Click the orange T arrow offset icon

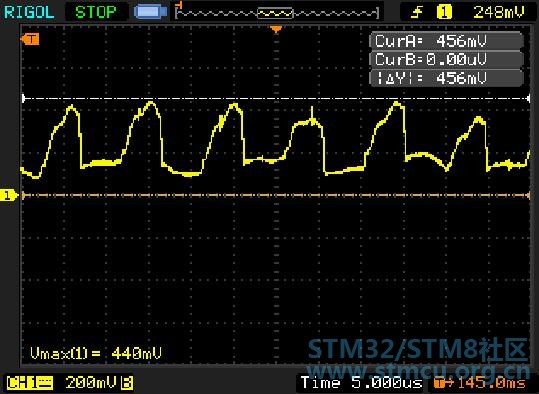pyautogui.click(x=443, y=383)
